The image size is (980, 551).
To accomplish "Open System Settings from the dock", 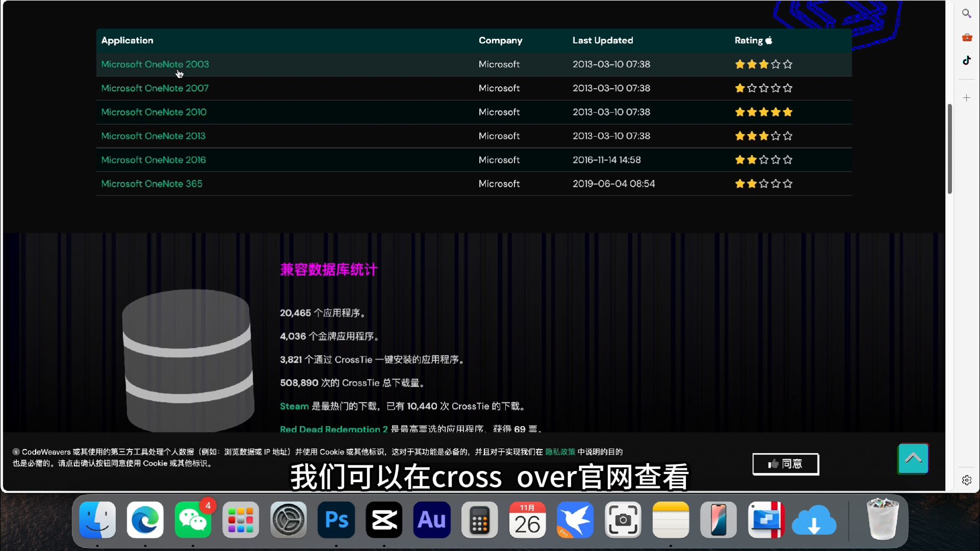I will 288,520.
